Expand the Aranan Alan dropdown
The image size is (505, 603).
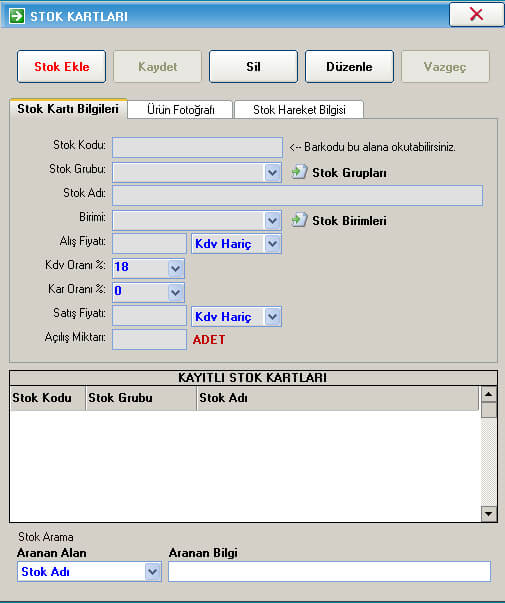click(153, 572)
